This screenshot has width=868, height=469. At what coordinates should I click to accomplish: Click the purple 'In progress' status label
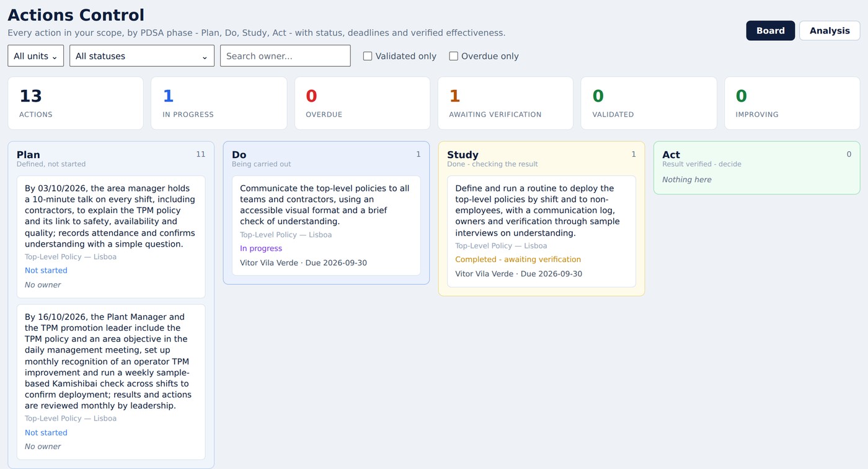tap(261, 248)
